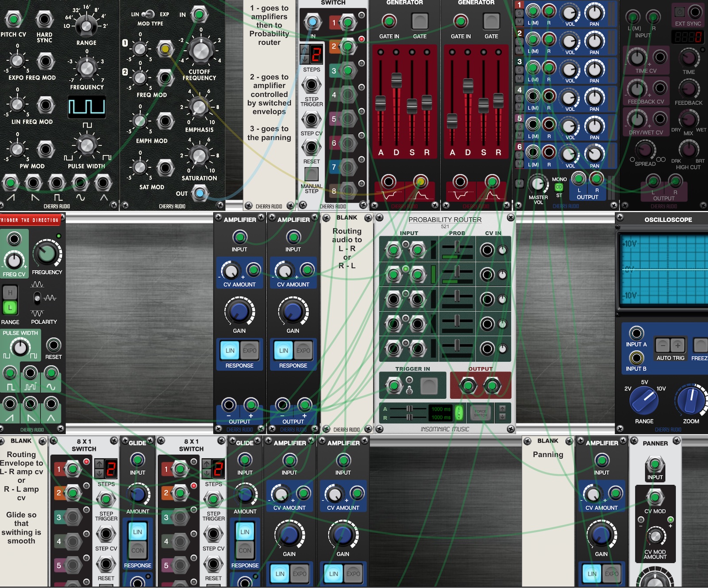Click the filter EMPH MOD jack
Image resolution: width=708 pixels, height=588 pixels.
165,121
